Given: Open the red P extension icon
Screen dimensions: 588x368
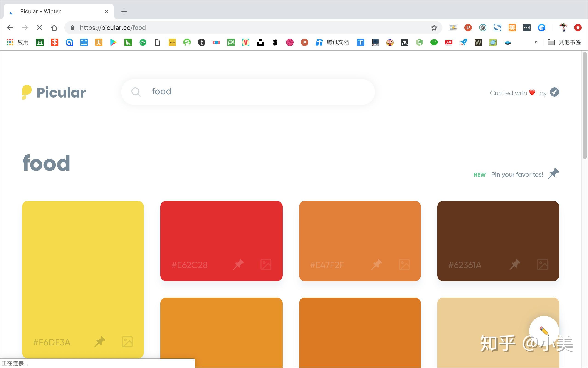Looking at the screenshot, I should 468,28.
